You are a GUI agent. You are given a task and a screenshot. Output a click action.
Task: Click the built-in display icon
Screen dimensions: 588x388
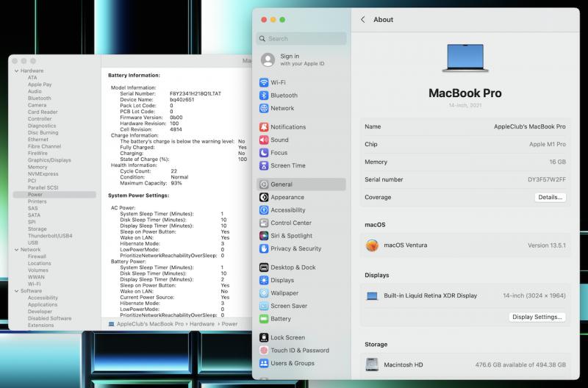[x=372, y=296]
